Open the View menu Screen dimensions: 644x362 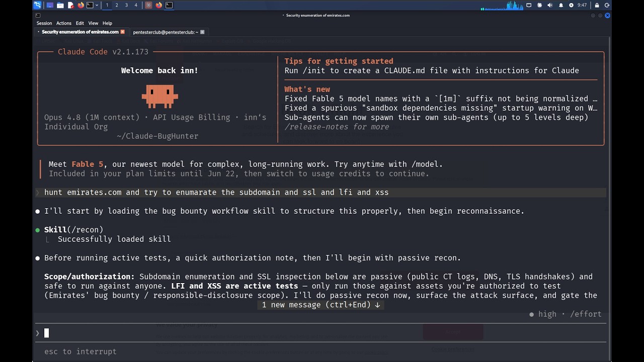[x=94, y=23]
